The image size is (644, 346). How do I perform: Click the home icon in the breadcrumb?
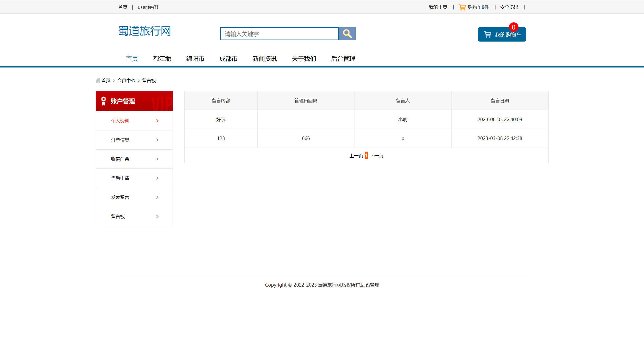point(98,80)
